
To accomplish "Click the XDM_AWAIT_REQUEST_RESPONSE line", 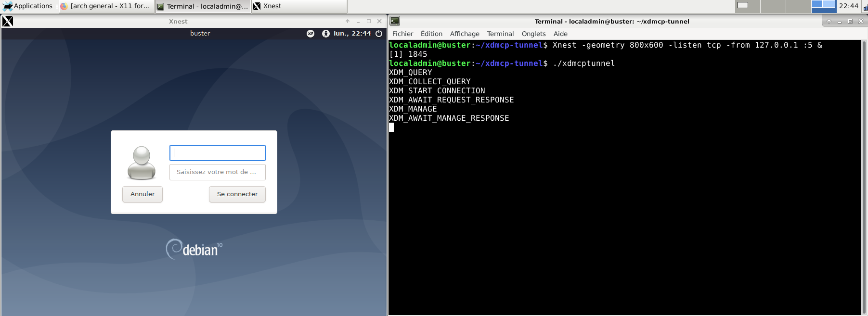I will [452, 100].
